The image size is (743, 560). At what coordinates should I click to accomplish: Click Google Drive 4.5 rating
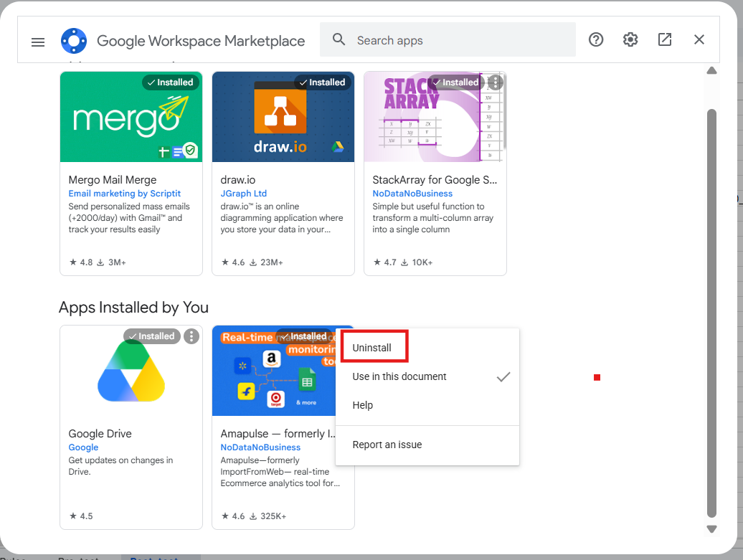81,516
